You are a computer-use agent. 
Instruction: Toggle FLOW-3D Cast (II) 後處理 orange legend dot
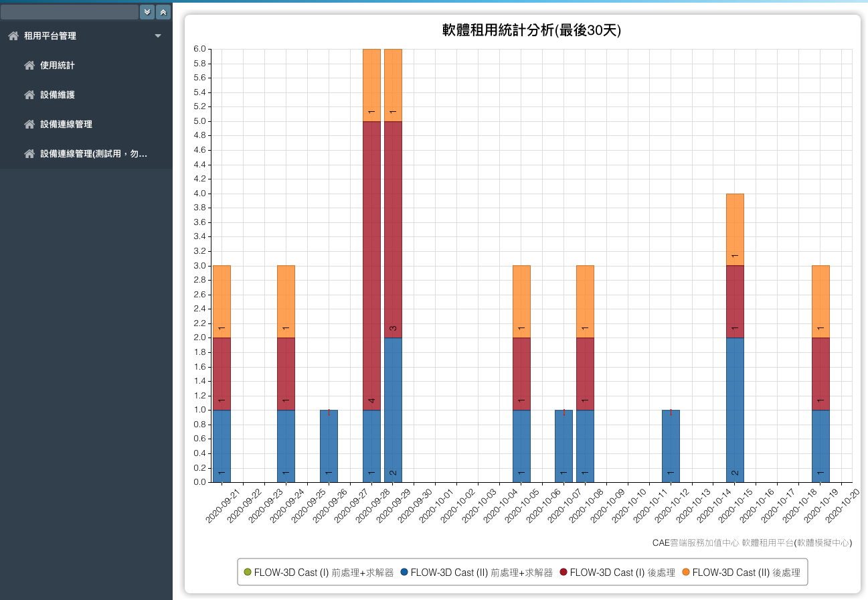click(x=686, y=573)
